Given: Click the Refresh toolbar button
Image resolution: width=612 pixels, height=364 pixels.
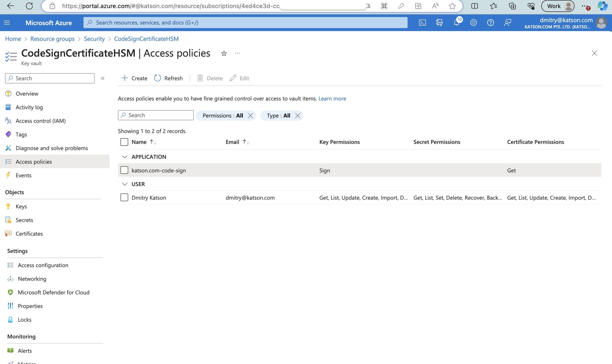Looking at the screenshot, I should pyautogui.click(x=168, y=78).
